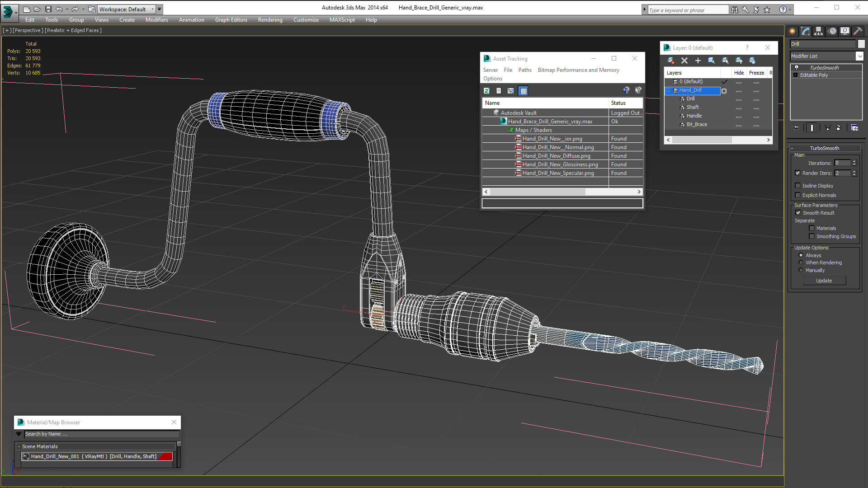Open the Motion command panel tab
The height and width of the screenshot is (488, 868).
pyautogui.click(x=832, y=31)
